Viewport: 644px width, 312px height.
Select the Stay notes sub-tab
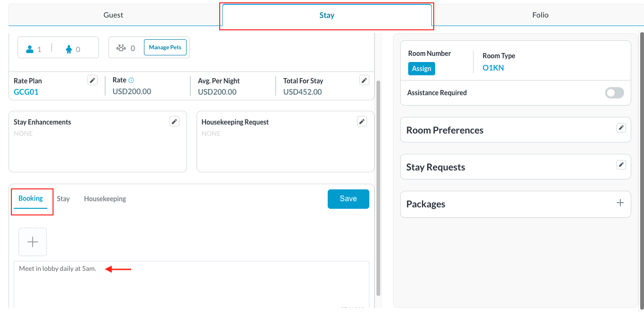coord(63,199)
